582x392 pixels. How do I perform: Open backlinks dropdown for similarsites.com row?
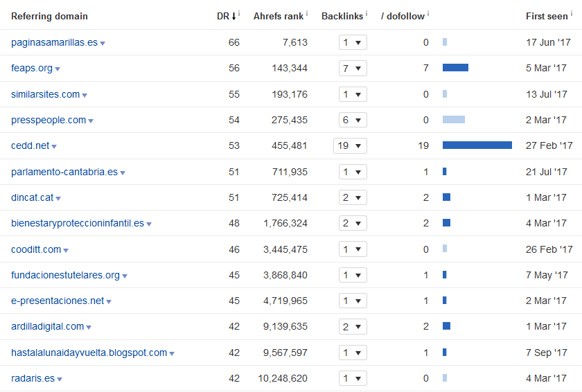[353, 94]
